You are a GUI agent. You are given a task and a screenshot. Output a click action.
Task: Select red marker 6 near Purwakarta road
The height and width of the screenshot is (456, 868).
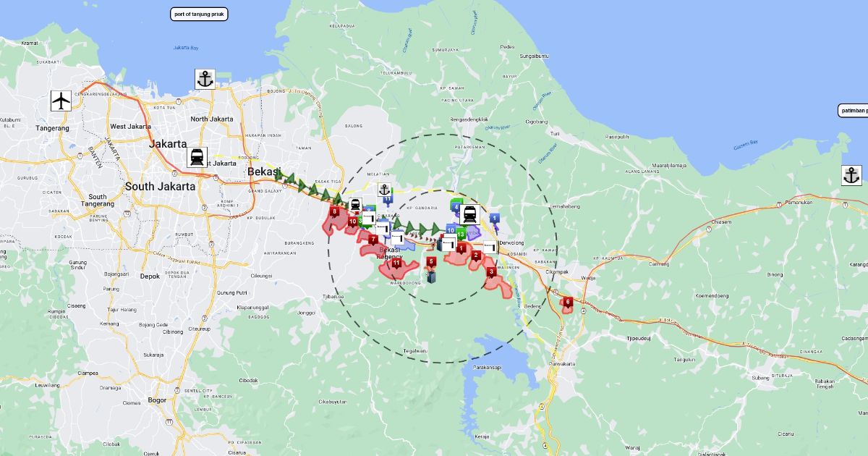(568, 302)
